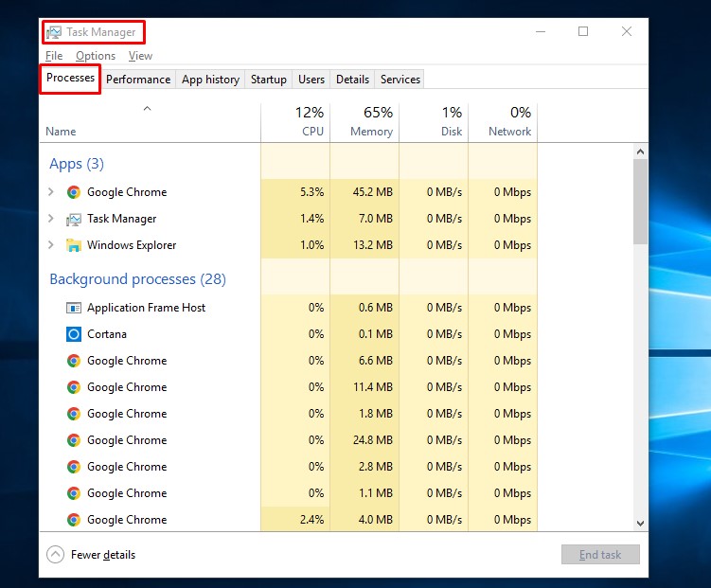This screenshot has height=588, width=711.
Task: Click the Task Manager app row icon
Action: tap(74, 219)
